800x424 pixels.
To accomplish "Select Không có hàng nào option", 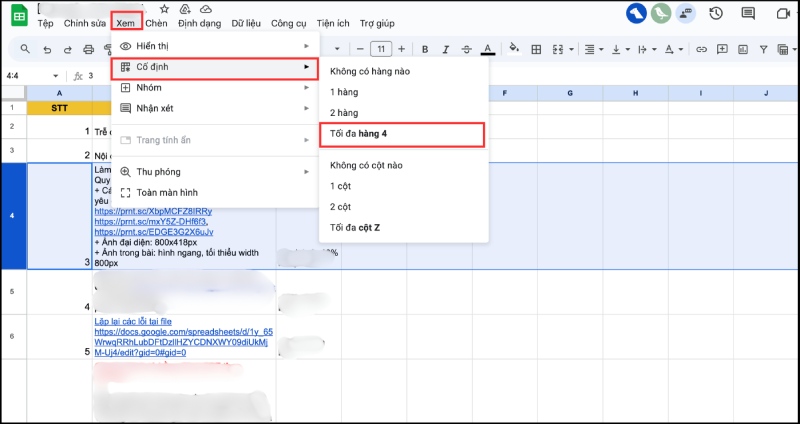I will [404, 71].
